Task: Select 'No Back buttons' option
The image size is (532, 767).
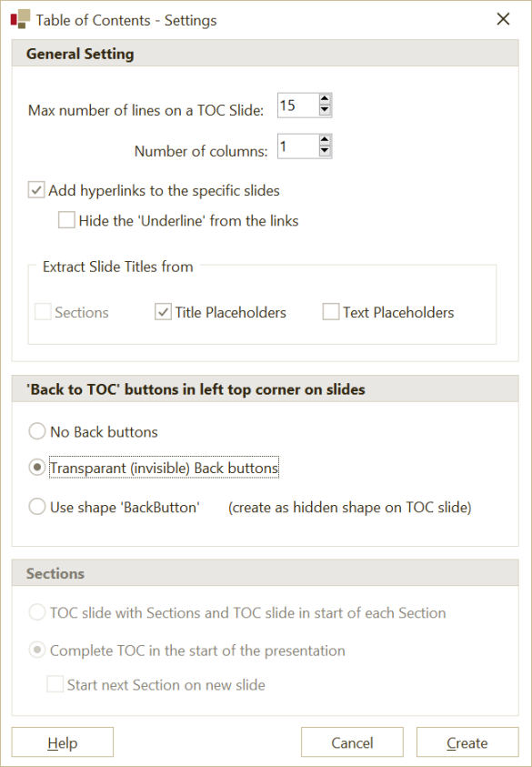Action: tap(36, 431)
